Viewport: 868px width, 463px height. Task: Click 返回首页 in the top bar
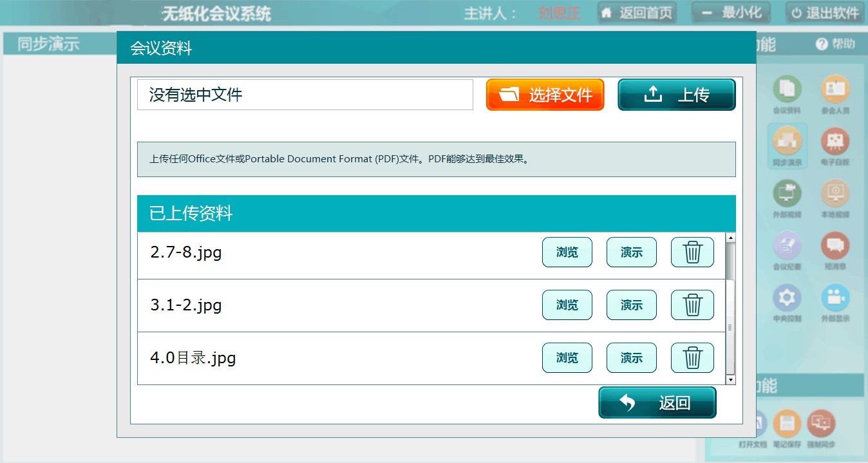click(x=637, y=13)
